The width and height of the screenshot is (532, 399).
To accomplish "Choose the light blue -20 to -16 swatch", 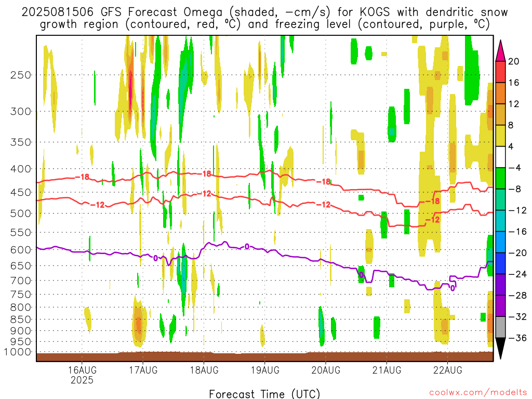I will tap(500, 242).
